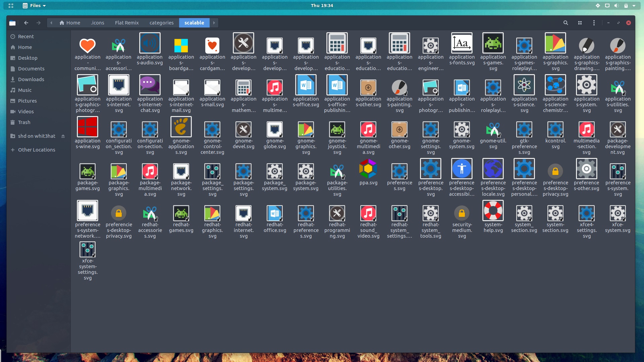Select gnome-joystick.svg file
This screenshot has width=644, height=362.
click(337, 129)
